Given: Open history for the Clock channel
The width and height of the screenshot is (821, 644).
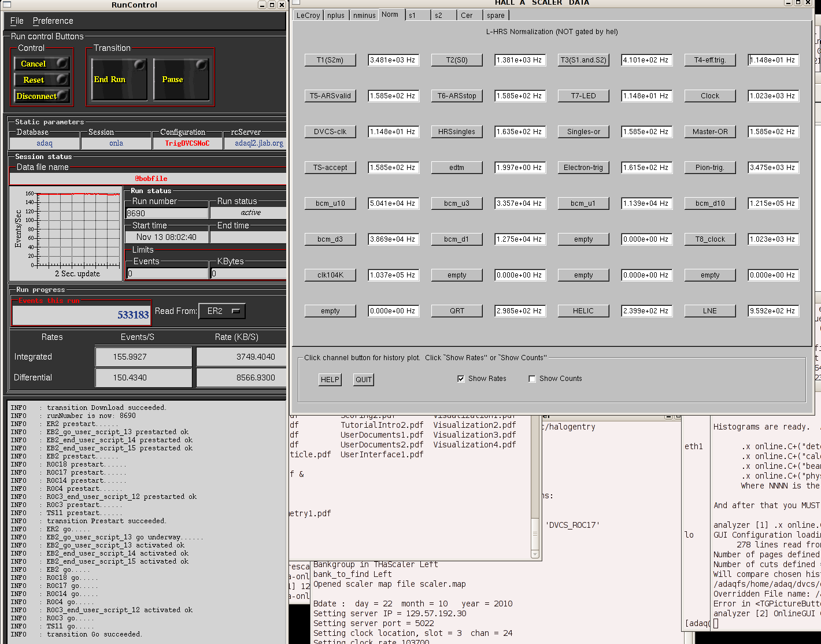Looking at the screenshot, I should [x=710, y=96].
